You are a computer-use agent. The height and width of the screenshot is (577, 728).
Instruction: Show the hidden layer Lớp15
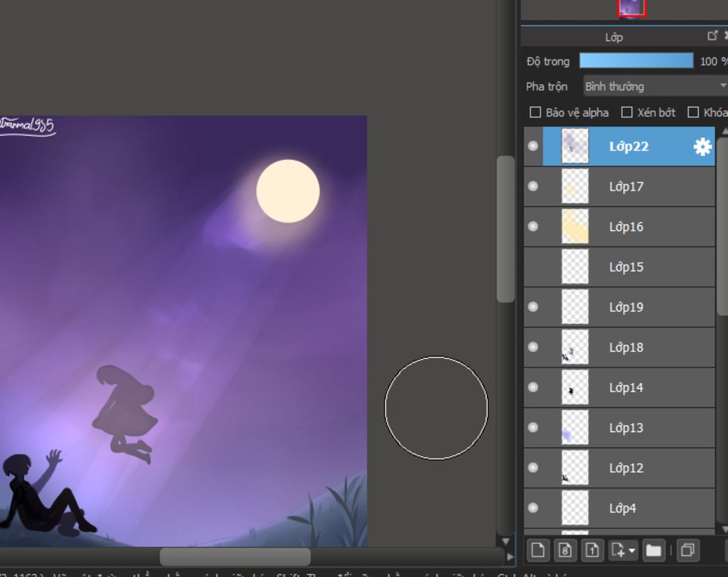pos(533,267)
